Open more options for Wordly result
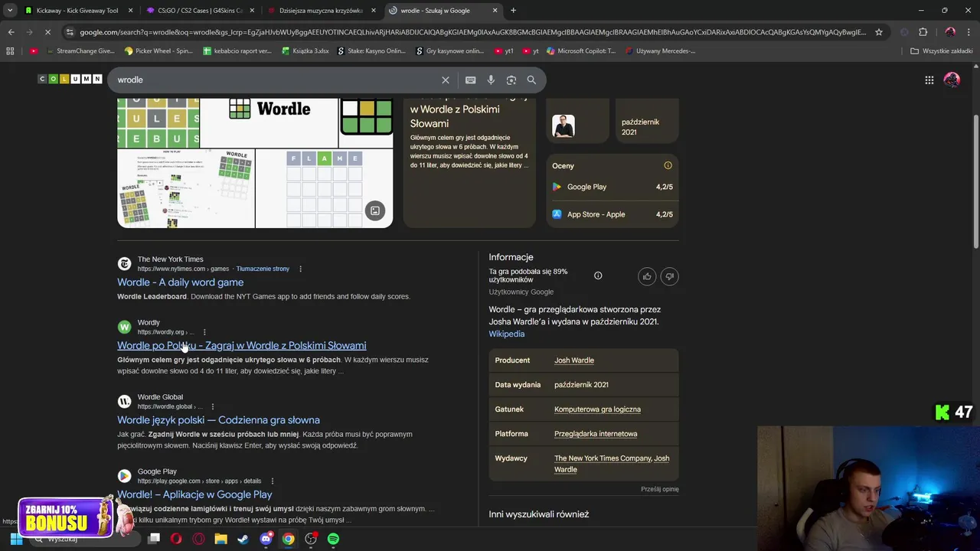This screenshot has width=980, height=551. (x=204, y=332)
